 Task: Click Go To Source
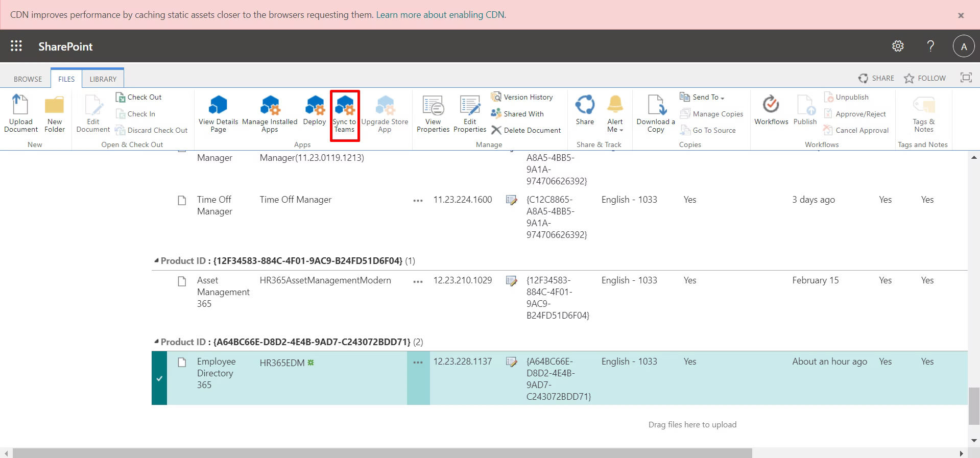pos(708,130)
